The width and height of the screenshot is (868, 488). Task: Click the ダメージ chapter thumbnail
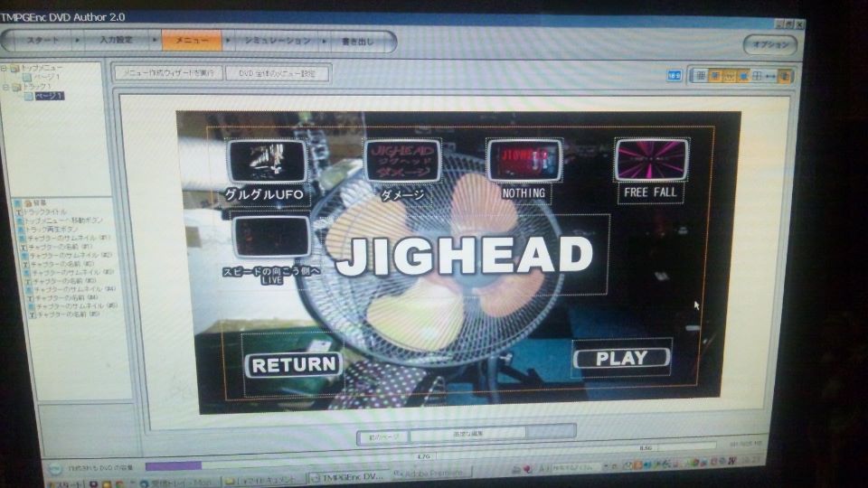[x=401, y=161]
